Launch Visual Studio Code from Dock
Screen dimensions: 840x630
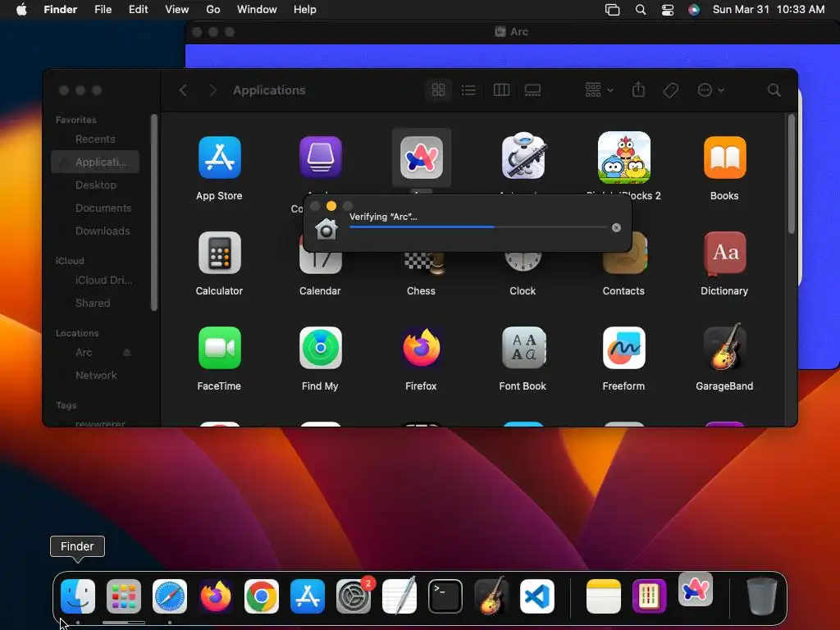[x=537, y=596]
